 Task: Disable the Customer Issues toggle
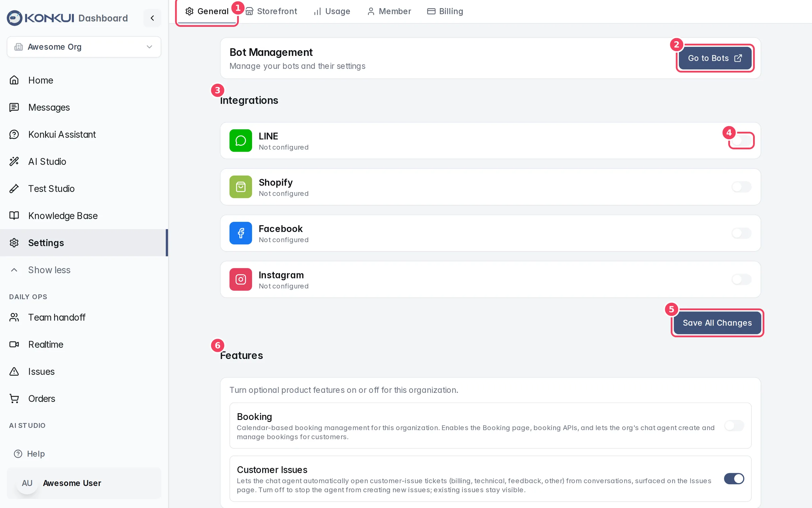734,479
